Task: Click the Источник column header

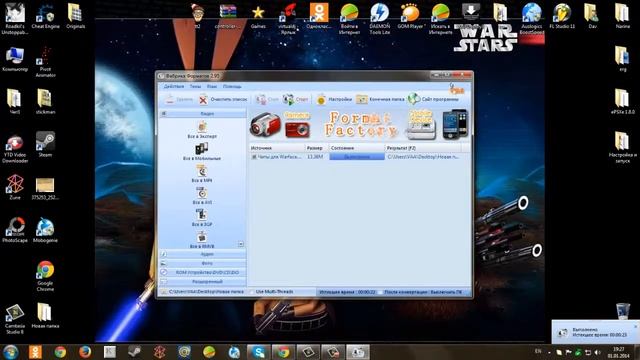Action: point(277,148)
